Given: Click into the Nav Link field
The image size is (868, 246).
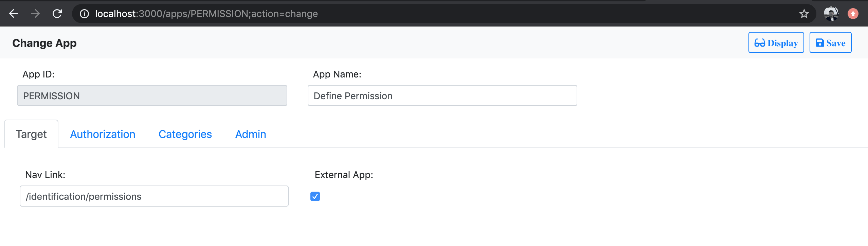Looking at the screenshot, I should point(154,196).
